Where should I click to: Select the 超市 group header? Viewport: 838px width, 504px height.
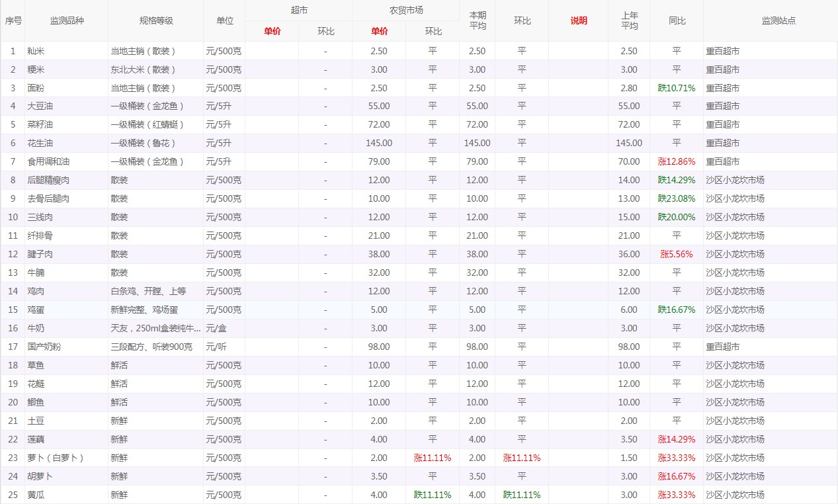298,11
